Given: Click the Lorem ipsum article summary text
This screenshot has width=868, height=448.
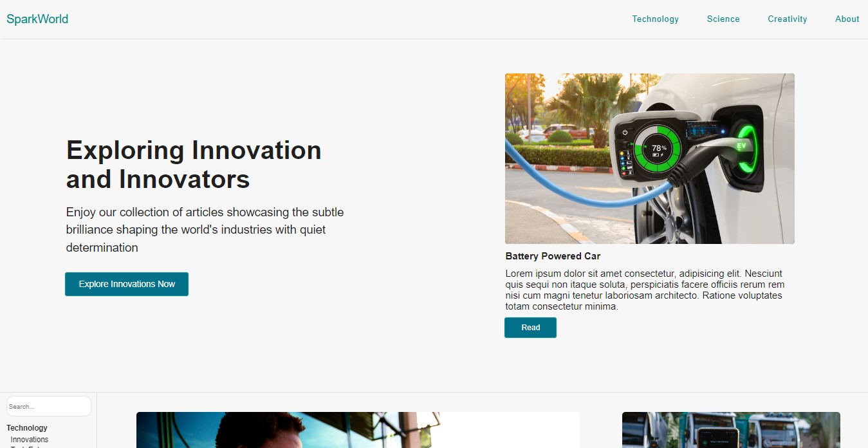Looking at the screenshot, I should click(645, 290).
